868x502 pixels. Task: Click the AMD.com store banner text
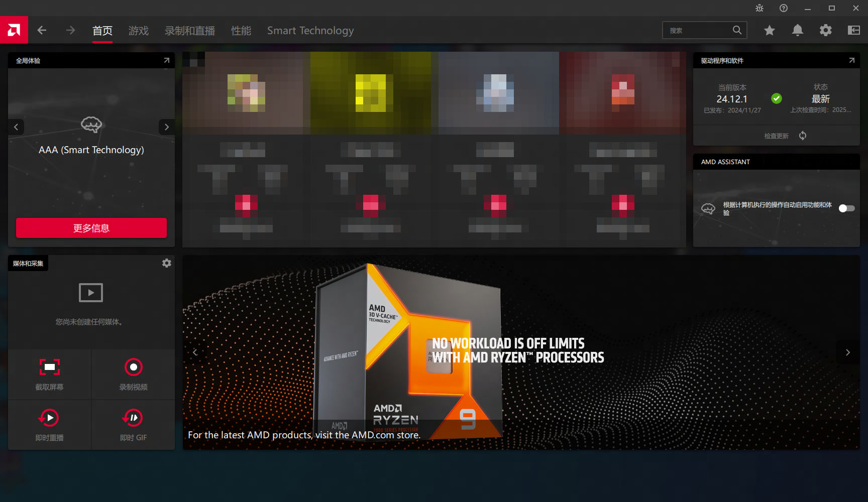tap(304, 435)
